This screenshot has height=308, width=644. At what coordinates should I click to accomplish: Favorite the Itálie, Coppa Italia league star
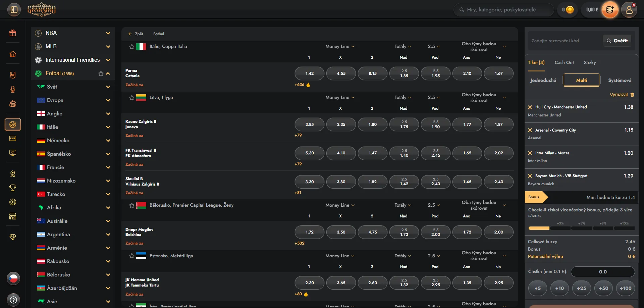click(132, 47)
